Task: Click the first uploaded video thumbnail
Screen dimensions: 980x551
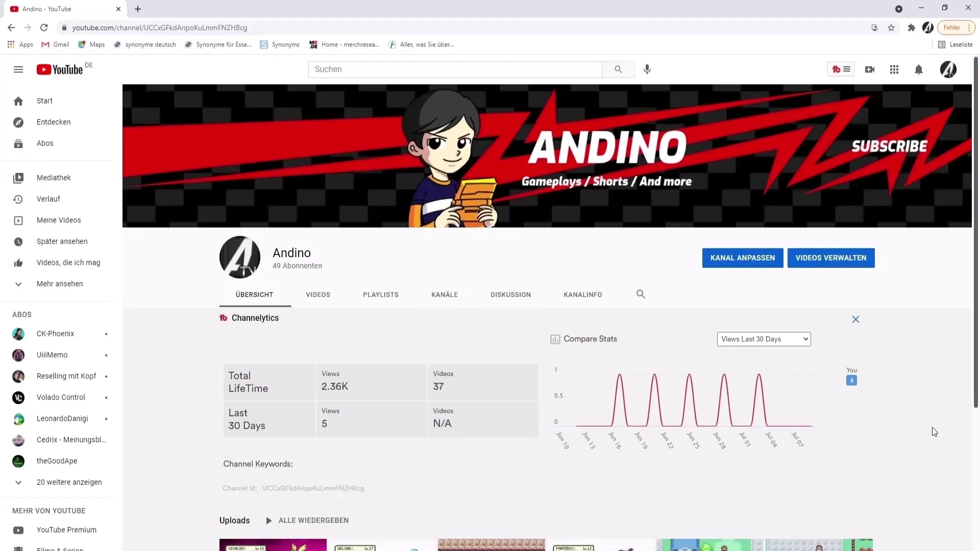Action: point(272,544)
